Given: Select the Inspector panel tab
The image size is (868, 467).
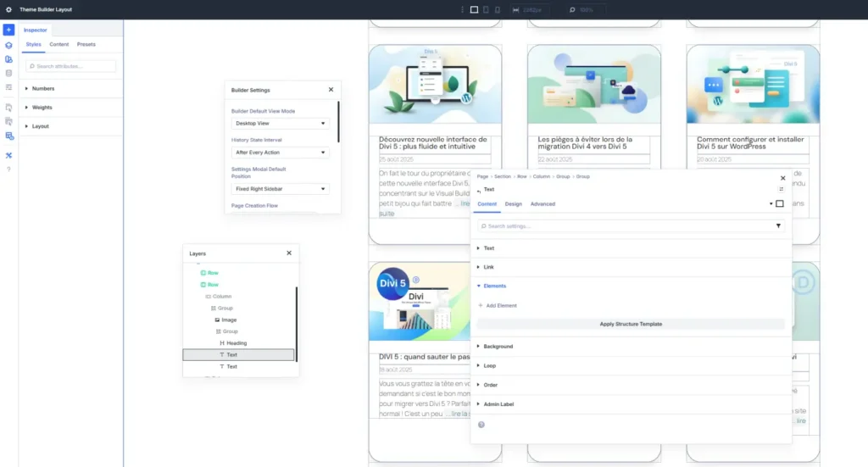Looking at the screenshot, I should coord(35,30).
